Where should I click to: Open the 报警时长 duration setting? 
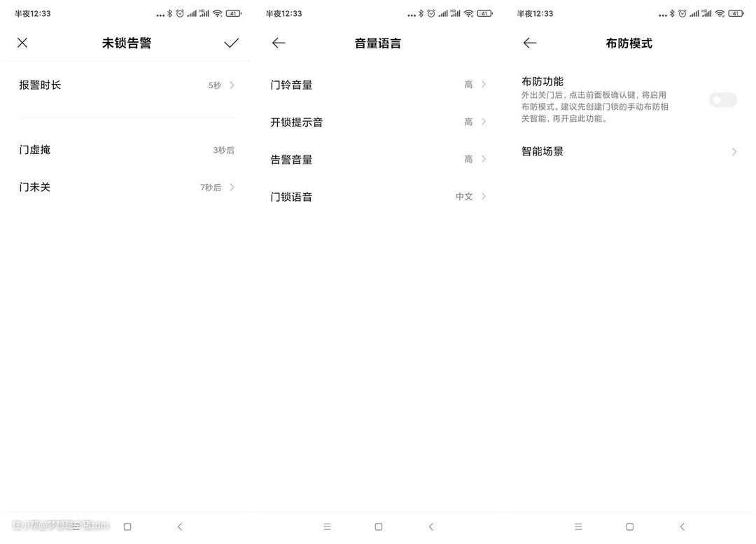coord(126,85)
